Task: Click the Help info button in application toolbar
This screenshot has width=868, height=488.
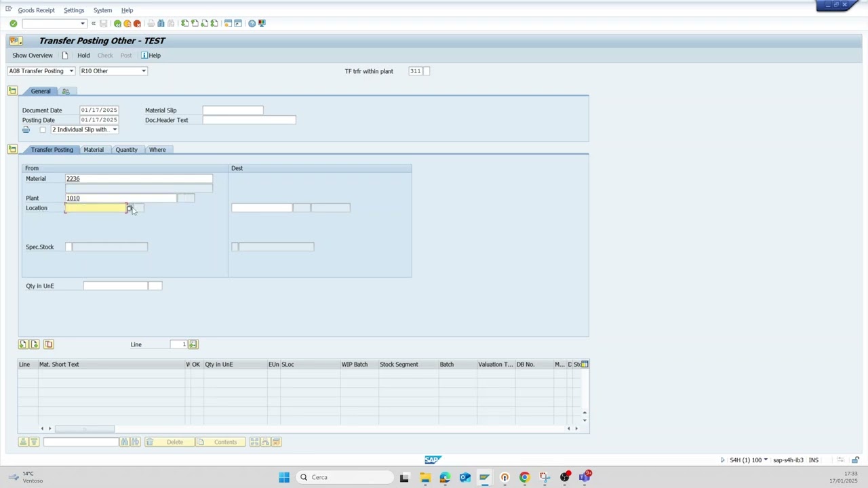Action: click(x=151, y=56)
